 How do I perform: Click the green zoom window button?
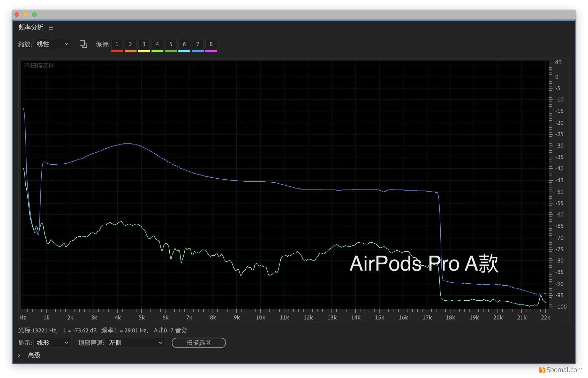pos(34,14)
